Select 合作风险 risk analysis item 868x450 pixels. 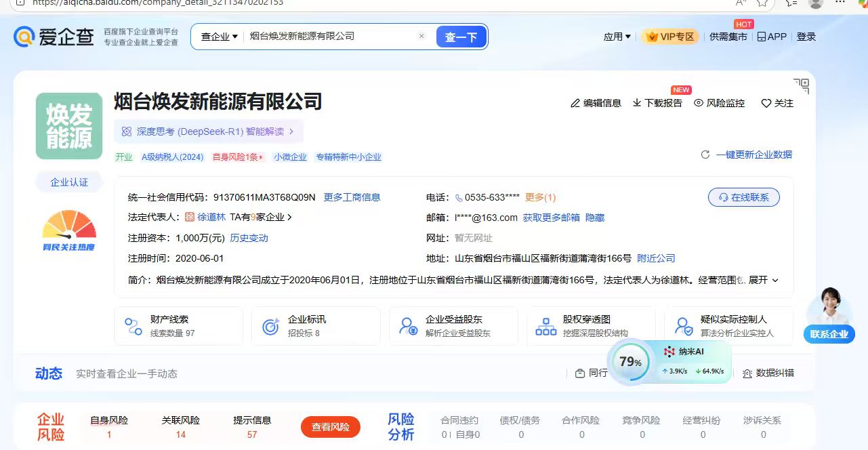(x=581, y=428)
